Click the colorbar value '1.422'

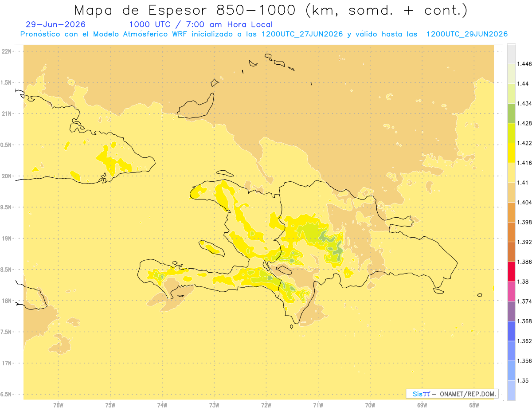coord(525,143)
